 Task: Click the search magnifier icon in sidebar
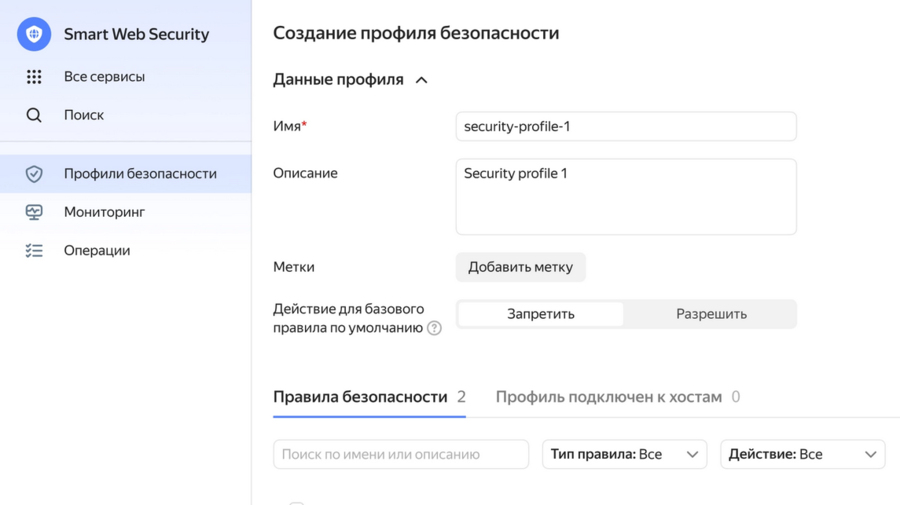(34, 115)
